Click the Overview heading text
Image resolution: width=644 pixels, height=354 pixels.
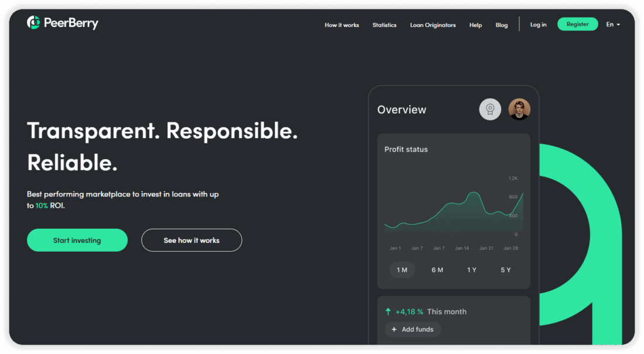point(402,109)
